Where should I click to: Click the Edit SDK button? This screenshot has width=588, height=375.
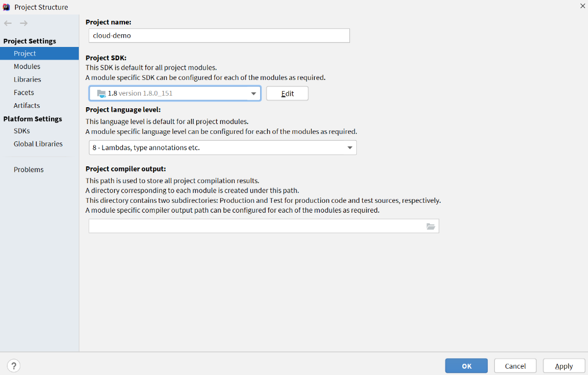pos(287,93)
